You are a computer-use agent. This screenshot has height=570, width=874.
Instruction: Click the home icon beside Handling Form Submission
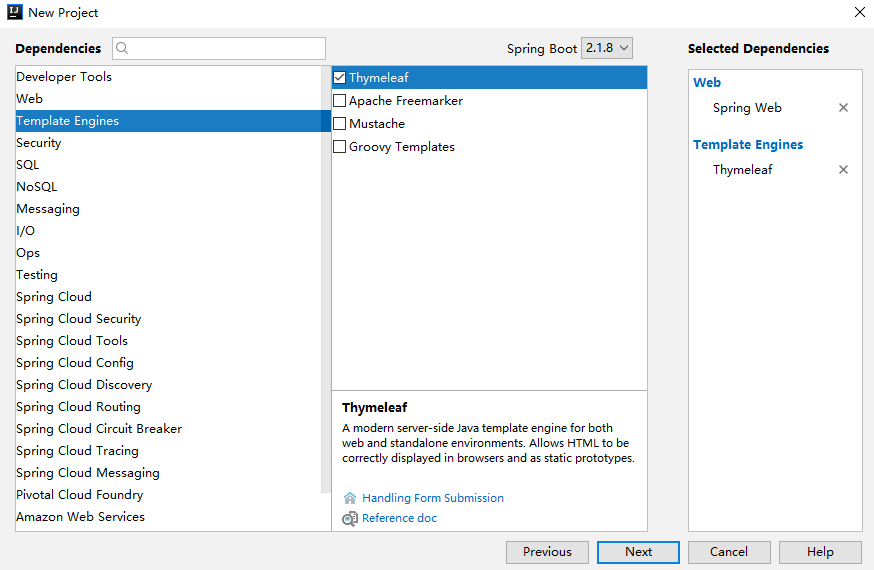point(350,498)
